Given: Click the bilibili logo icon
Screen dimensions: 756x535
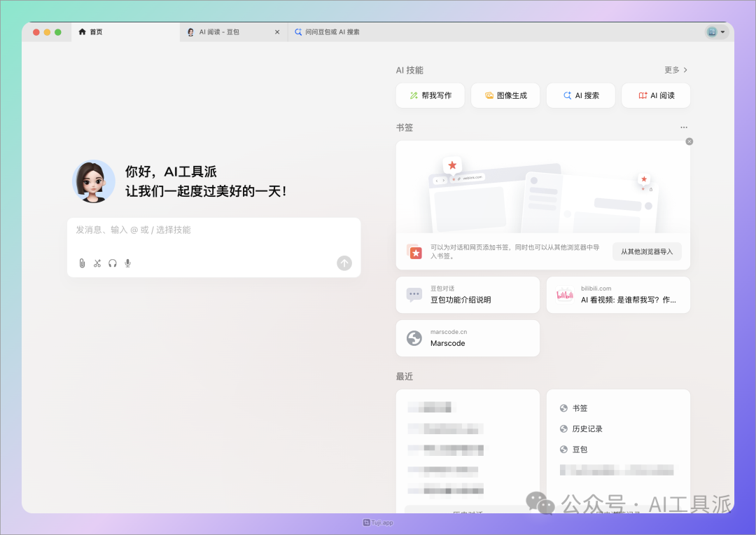Looking at the screenshot, I should 565,295.
